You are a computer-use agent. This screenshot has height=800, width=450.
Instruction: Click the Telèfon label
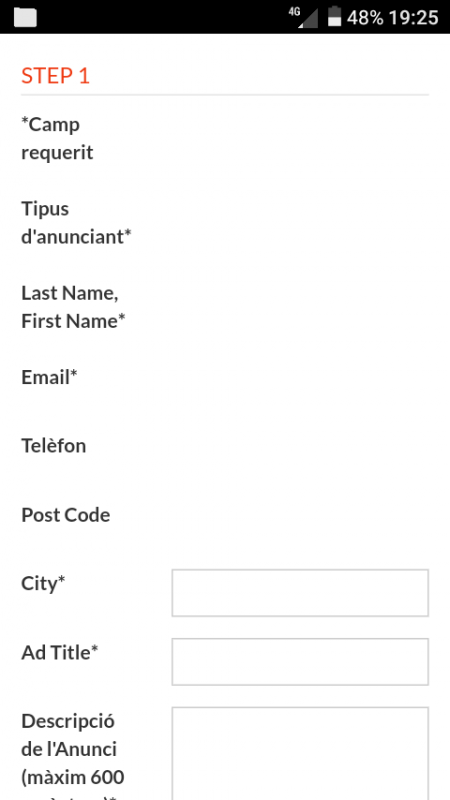[x=54, y=446]
